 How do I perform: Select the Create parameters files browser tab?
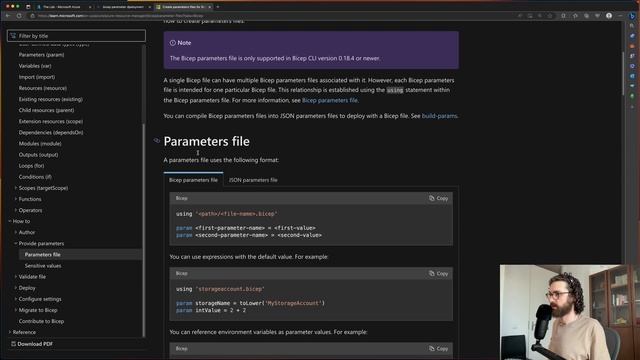[x=183, y=7]
